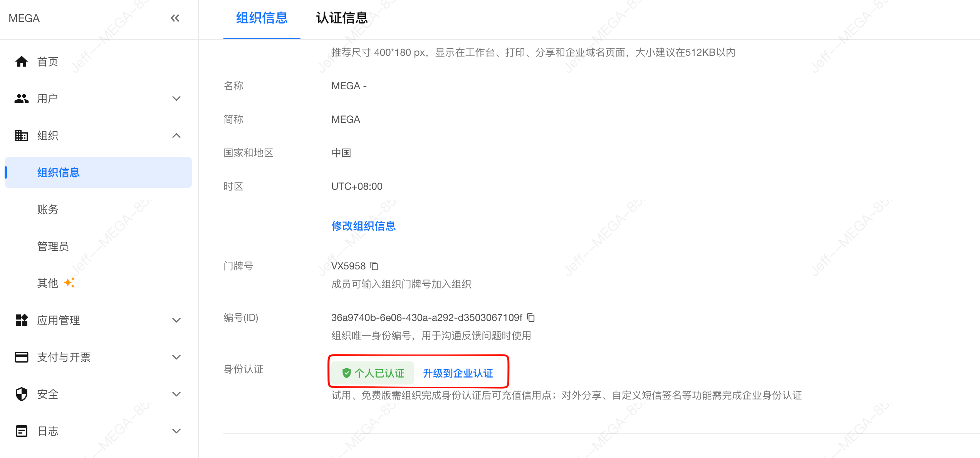Open 账务 in the sidebar
980x458 pixels.
(x=48, y=209)
